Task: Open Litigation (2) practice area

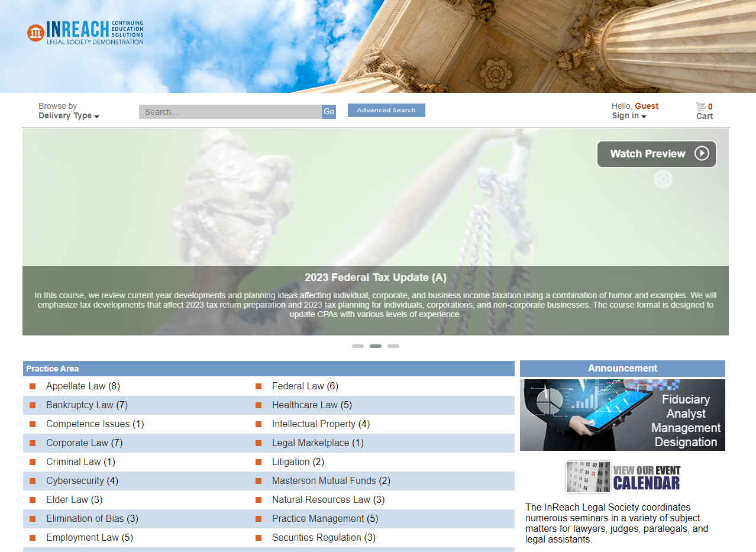Action: 298,462
